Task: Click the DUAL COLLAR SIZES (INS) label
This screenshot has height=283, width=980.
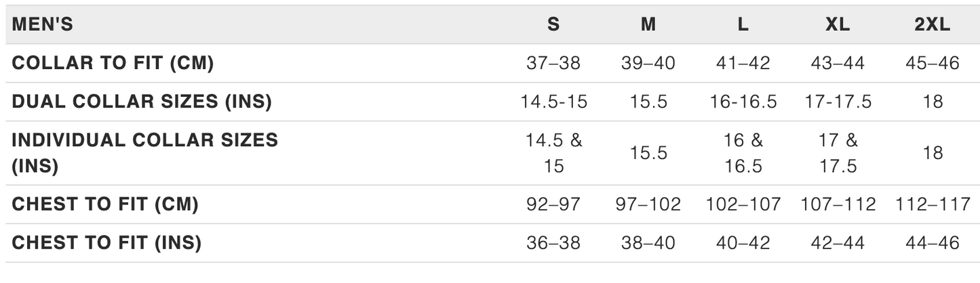Action: pos(142,102)
